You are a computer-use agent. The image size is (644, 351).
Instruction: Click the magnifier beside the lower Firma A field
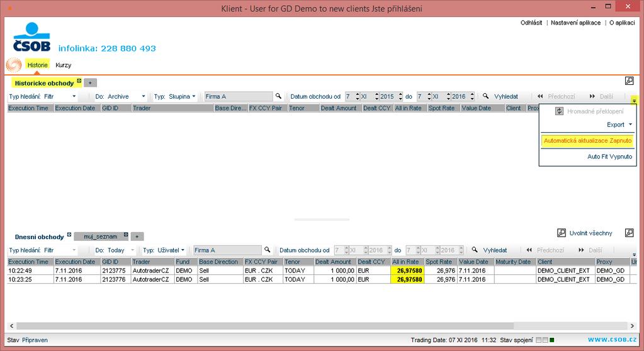coord(268,250)
